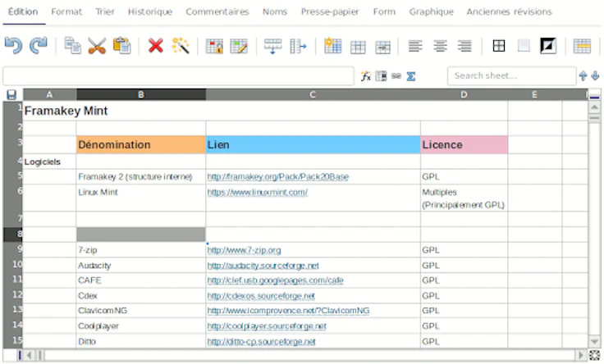This screenshot has height=364, width=604.
Task: Switch to the Historique tab
Action: click(150, 12)
